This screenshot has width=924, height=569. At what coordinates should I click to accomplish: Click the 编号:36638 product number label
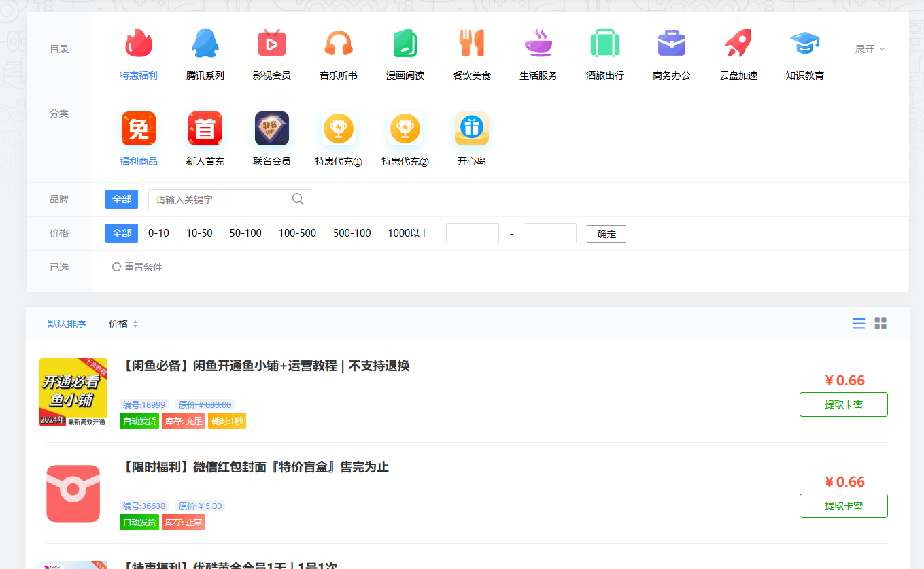click(x=144, y=506)
